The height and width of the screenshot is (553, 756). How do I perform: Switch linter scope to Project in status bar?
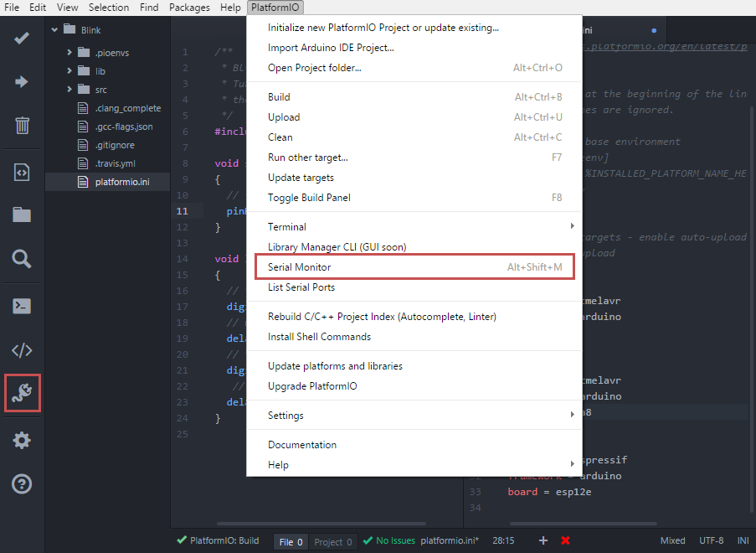tap(332, 542)
